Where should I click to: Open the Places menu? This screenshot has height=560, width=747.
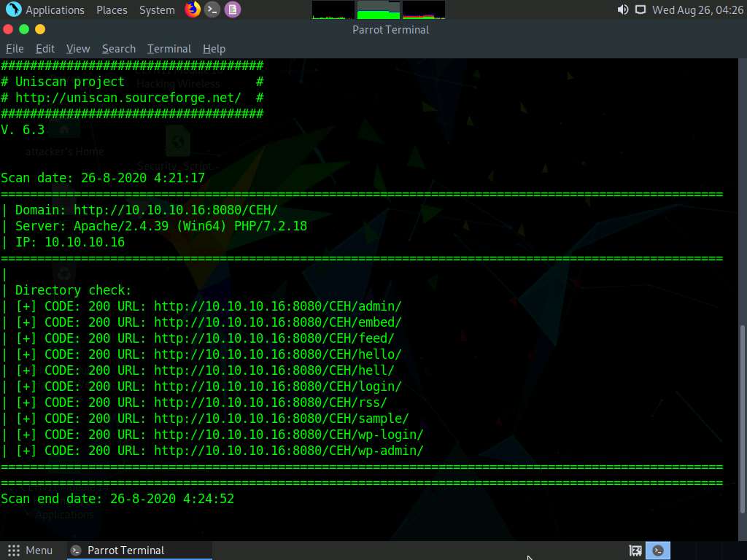pos(112,10)
